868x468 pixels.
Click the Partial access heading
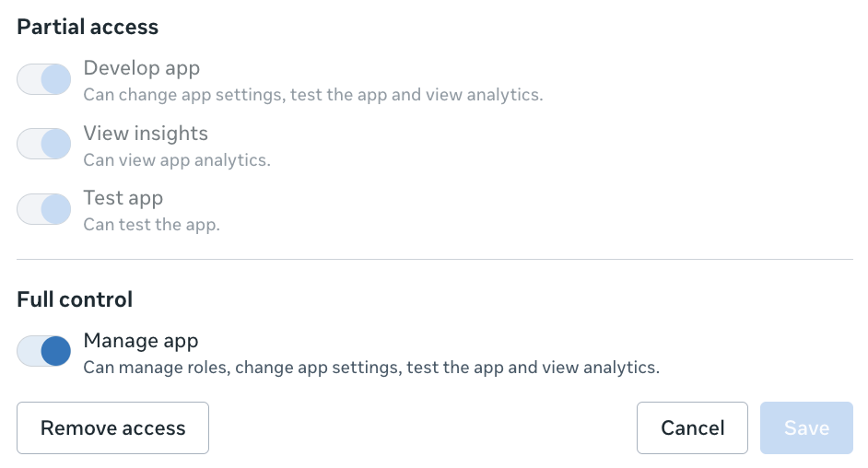[88, 27]
